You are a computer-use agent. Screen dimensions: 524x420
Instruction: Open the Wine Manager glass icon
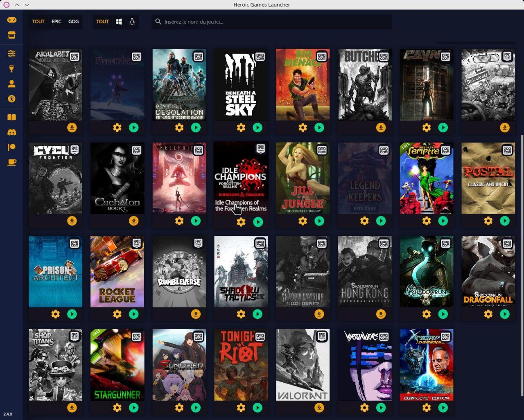[11, 68]
